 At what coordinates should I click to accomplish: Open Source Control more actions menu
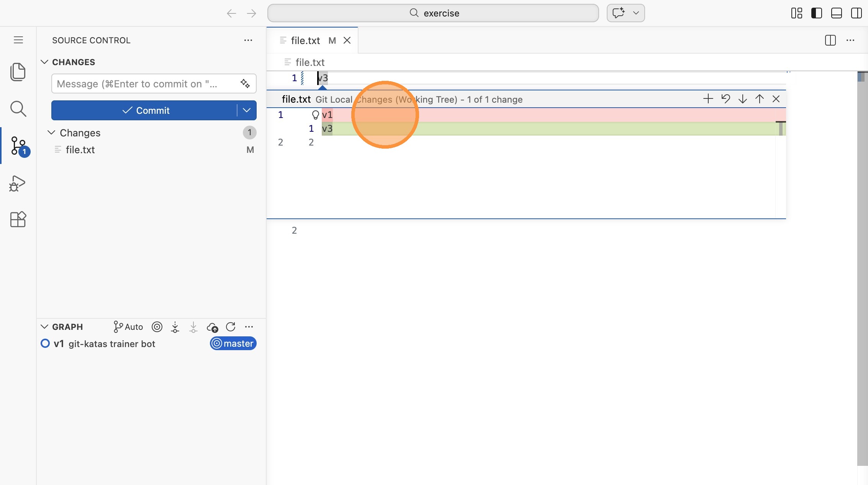[x=248, y=40]
